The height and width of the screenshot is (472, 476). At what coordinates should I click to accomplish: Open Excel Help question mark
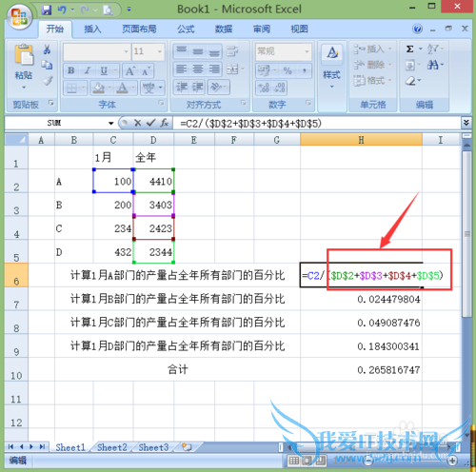pos(418,29)
